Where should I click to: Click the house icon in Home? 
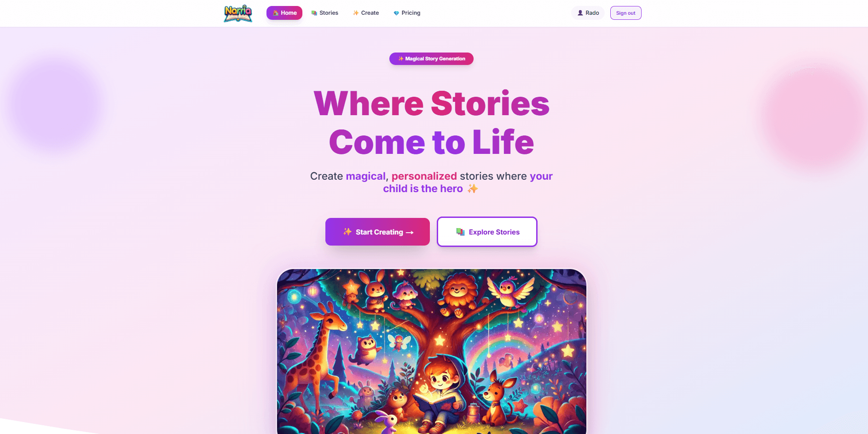tap(276, 13)
